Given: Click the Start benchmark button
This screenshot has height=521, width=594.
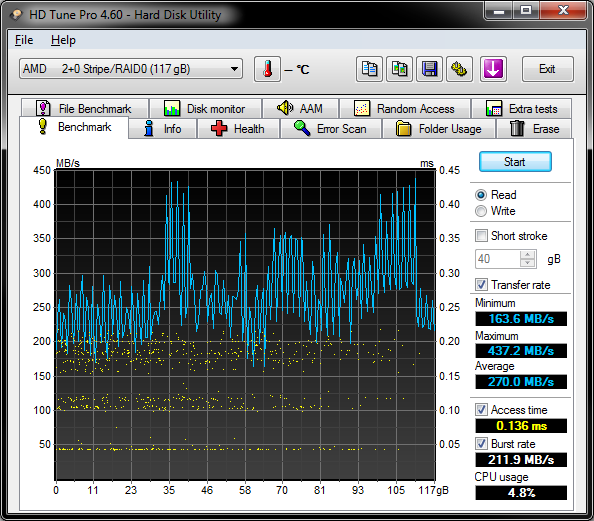Looking at the screenshot, I should 515,162.
